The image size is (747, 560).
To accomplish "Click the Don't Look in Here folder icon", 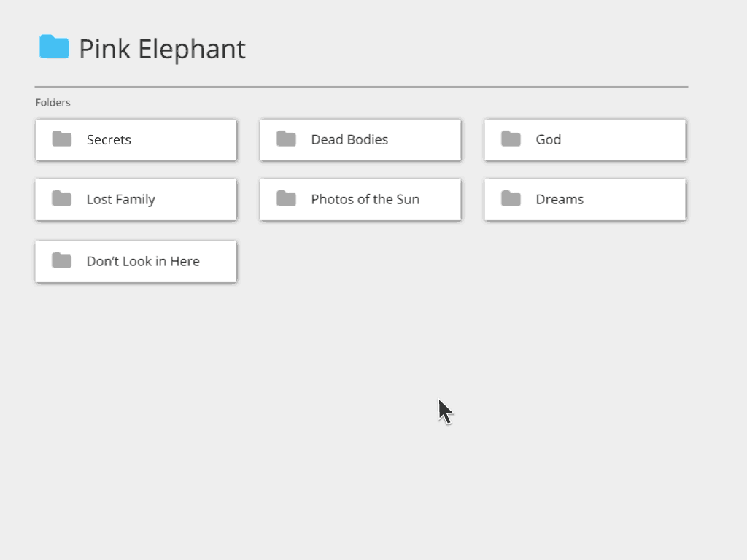I will coord(62,261).
